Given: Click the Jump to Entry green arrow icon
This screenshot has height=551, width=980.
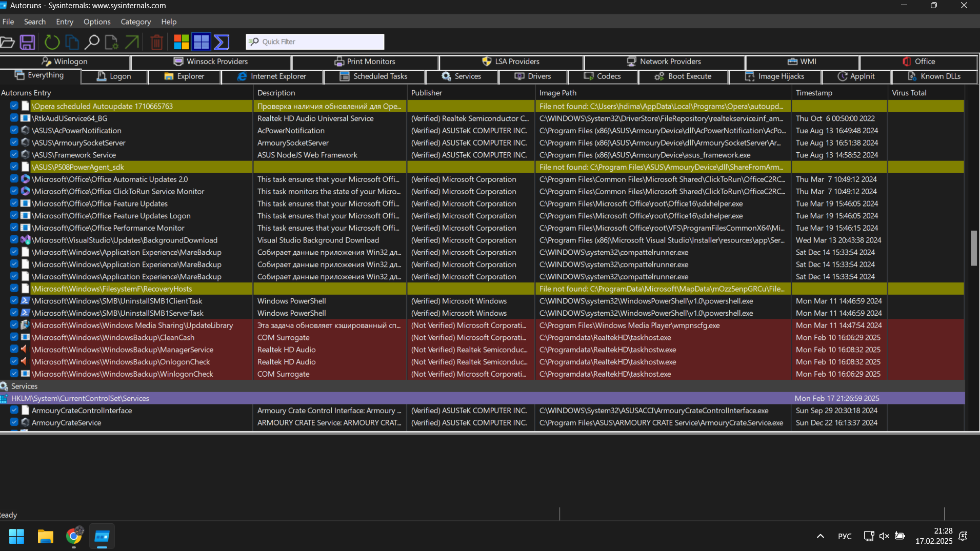Looking at the screenshot, I should point(132,42).
